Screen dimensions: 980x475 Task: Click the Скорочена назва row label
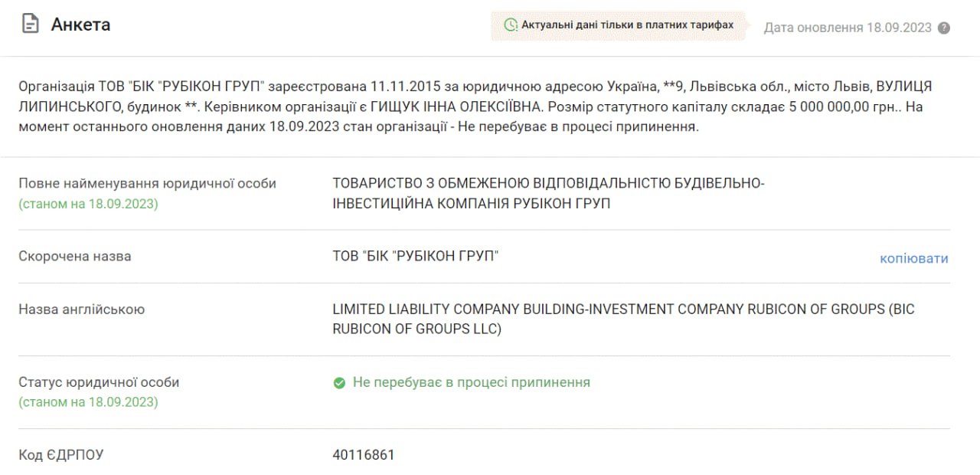[x=73, y=256]
